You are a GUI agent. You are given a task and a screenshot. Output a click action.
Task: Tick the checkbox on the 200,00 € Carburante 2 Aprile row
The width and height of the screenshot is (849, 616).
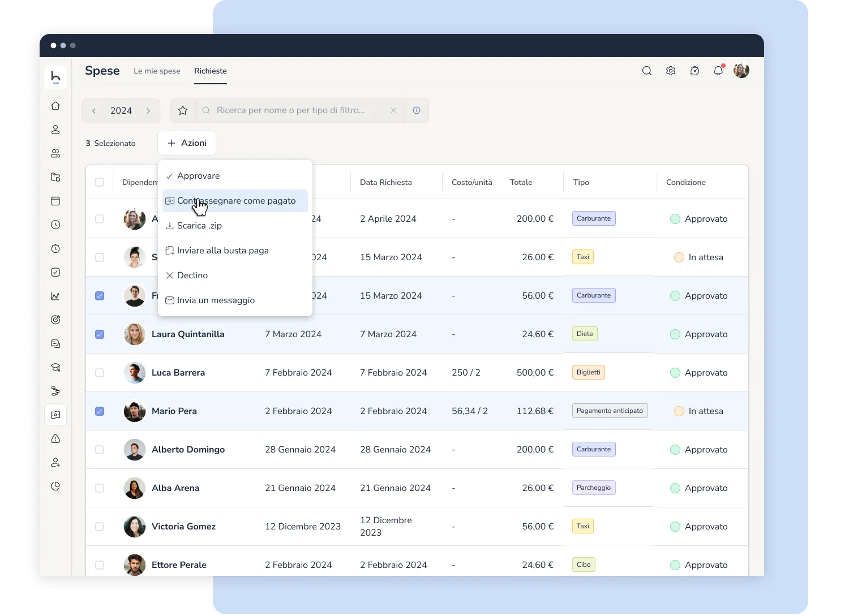pos(100,219)
